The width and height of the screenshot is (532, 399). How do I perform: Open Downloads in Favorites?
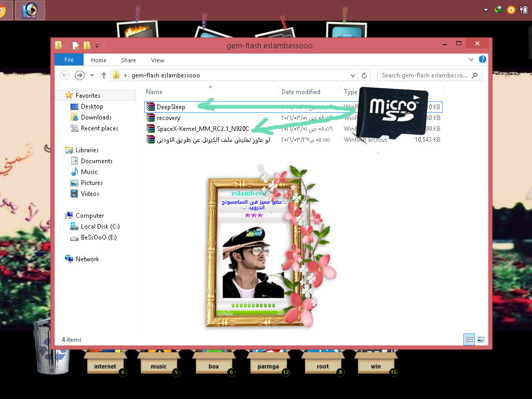coord(96,117)
